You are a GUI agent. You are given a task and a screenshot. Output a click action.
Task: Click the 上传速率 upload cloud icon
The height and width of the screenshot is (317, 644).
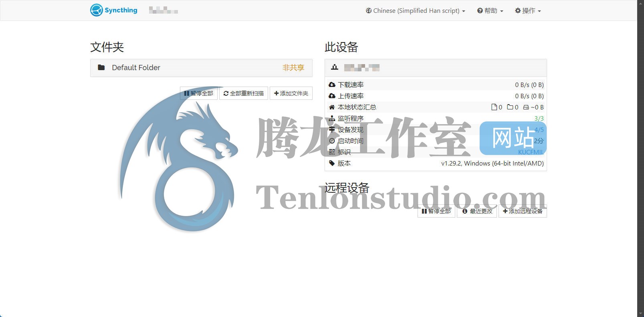[332, 96]
